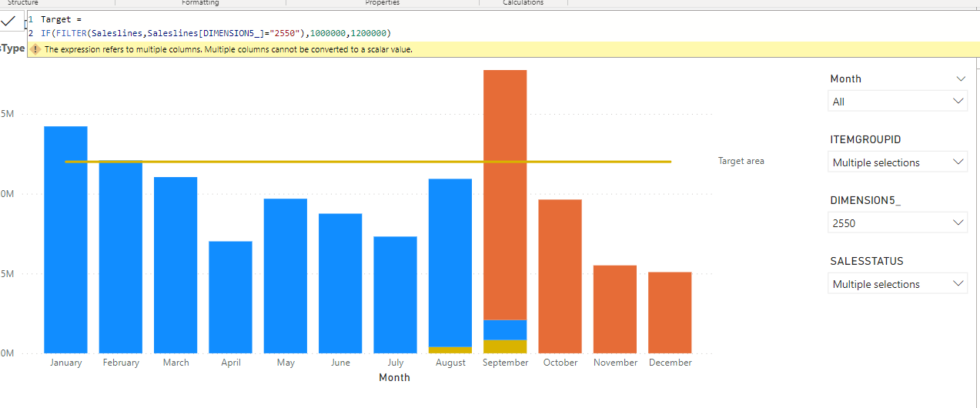Click the DIMENSION5_ slicer title
The image size is (980, 408).
tap(865, 200)
